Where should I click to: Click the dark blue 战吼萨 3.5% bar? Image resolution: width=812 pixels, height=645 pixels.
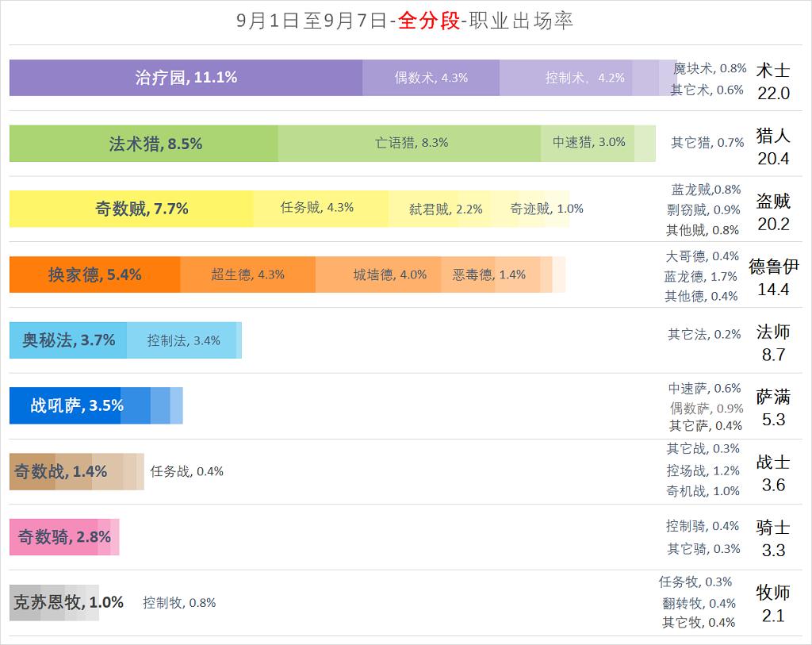pyautogui.click(x=65, y=405)
